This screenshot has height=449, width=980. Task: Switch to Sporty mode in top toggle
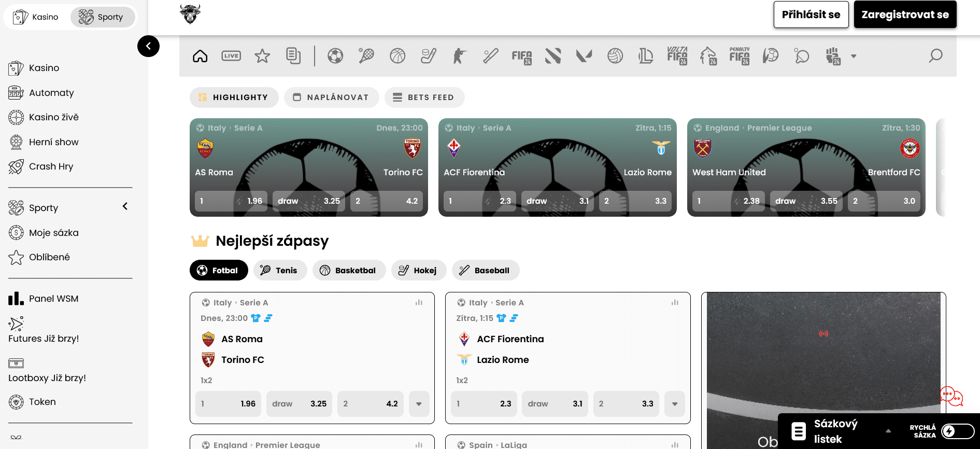click(102, 17)
